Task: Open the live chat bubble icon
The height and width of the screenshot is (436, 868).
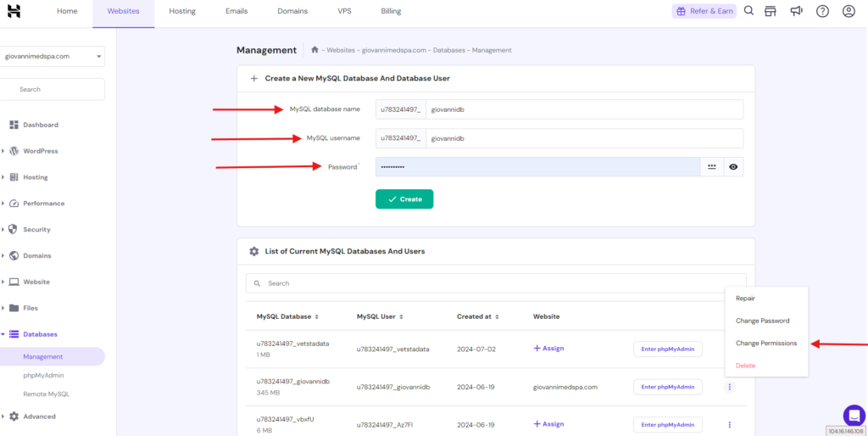Action: point(854,415)
